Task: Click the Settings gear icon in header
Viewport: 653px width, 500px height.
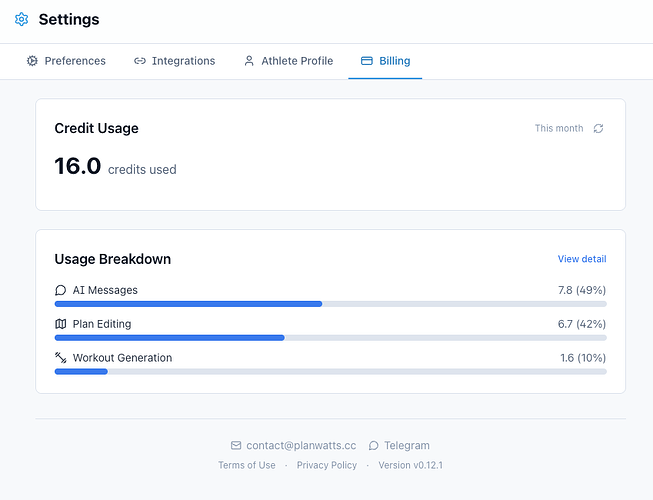Action: click(21, 19)
